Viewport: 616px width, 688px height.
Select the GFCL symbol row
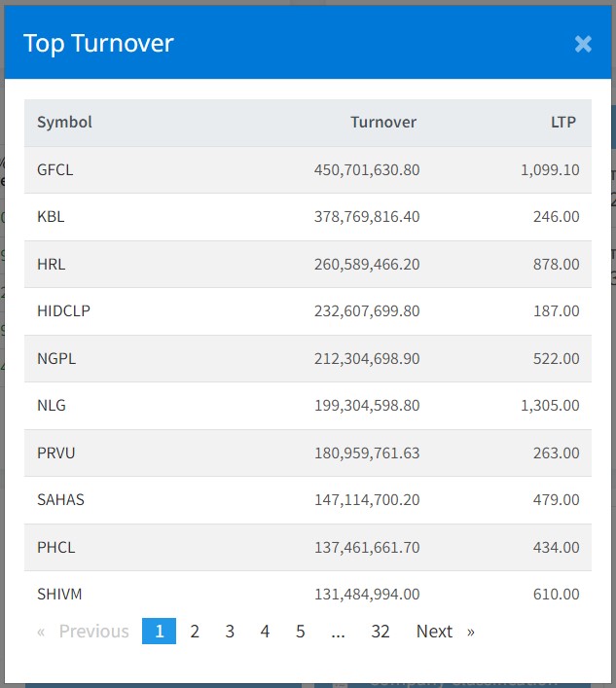click(x=55, y=170)
